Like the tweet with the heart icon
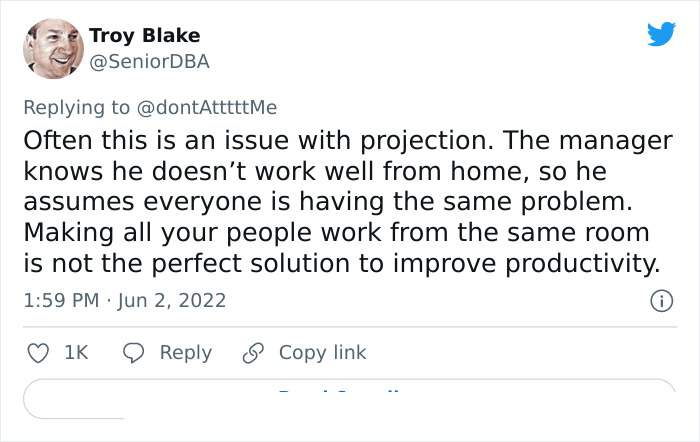 37,353
